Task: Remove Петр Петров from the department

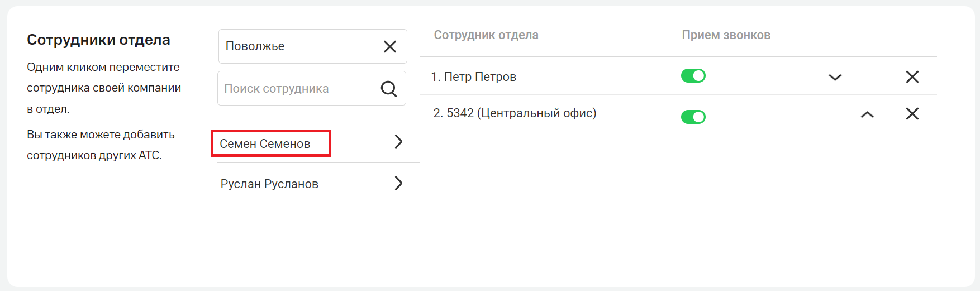Action: [912, 77]
